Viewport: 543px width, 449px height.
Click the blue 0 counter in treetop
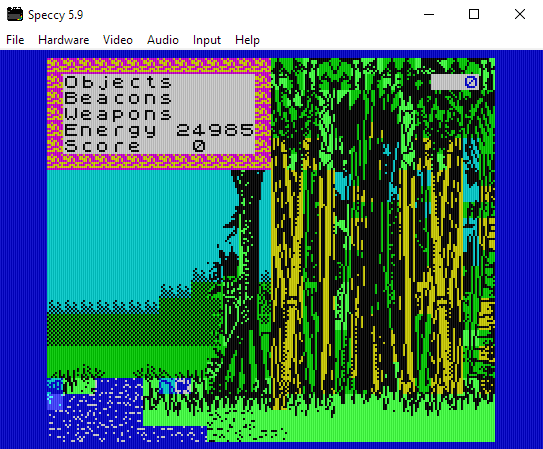(471, 82)
